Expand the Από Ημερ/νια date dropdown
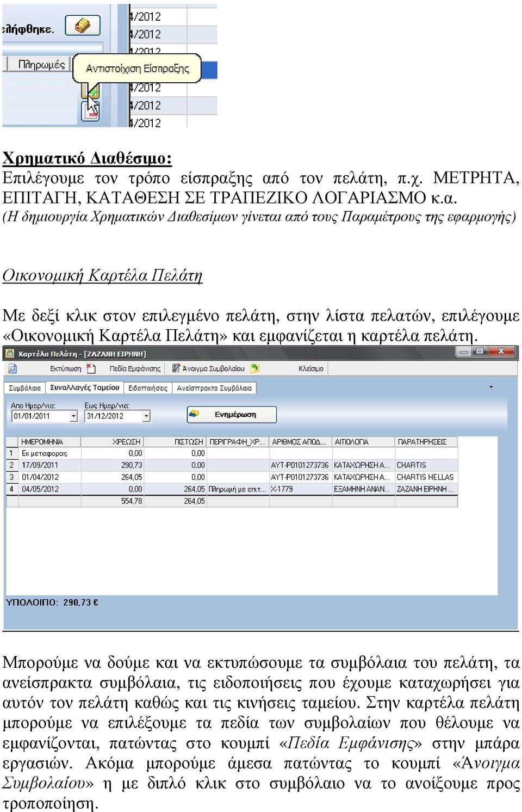 tap(74, 416)
